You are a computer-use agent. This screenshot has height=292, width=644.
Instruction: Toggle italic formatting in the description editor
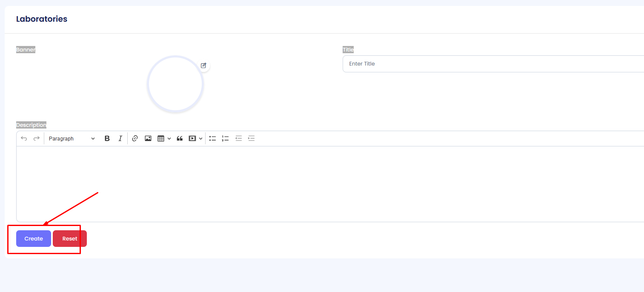(x=120, y=138)
